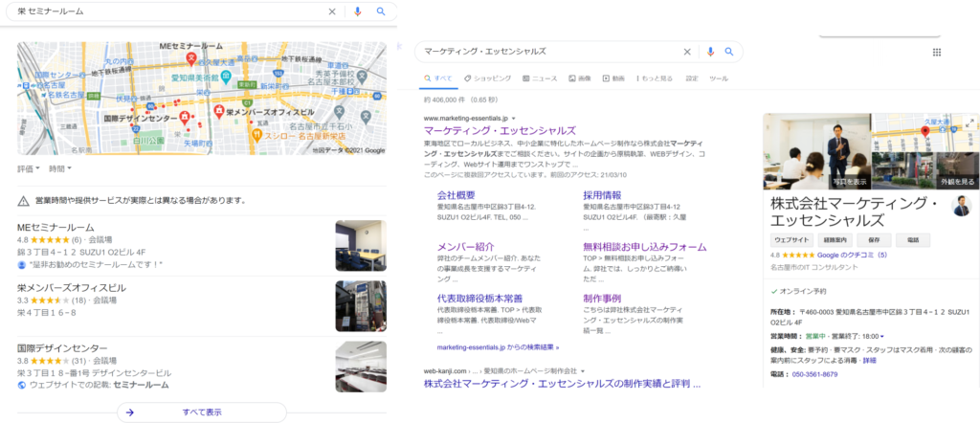Click the red location pin in knowledge panel map

925,132
